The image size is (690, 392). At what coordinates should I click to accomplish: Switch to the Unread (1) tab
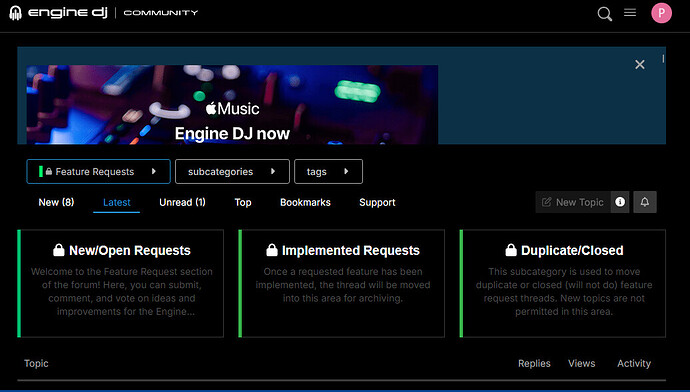click(182, 202)
